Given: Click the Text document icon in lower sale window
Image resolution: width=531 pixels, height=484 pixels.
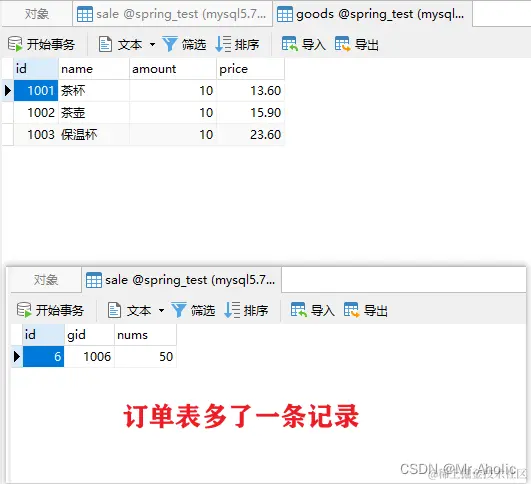Looking at the screenshot, I should [114, 310].
